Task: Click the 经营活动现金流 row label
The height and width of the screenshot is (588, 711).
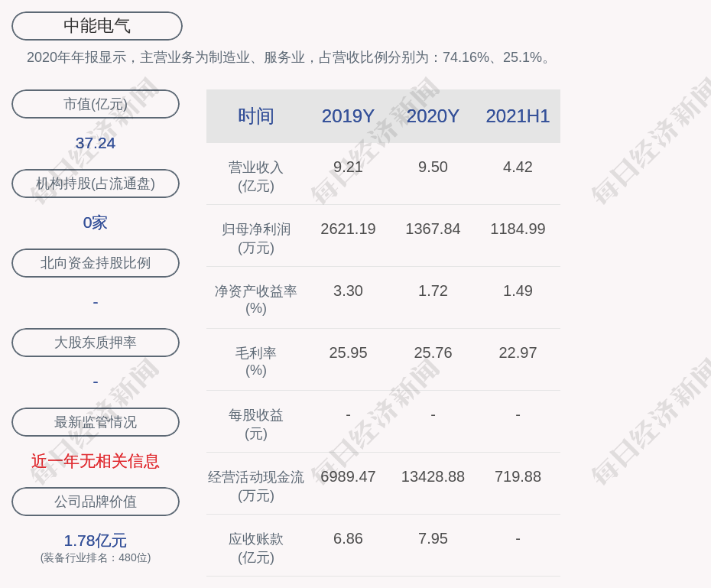Action: pos(256,485)
